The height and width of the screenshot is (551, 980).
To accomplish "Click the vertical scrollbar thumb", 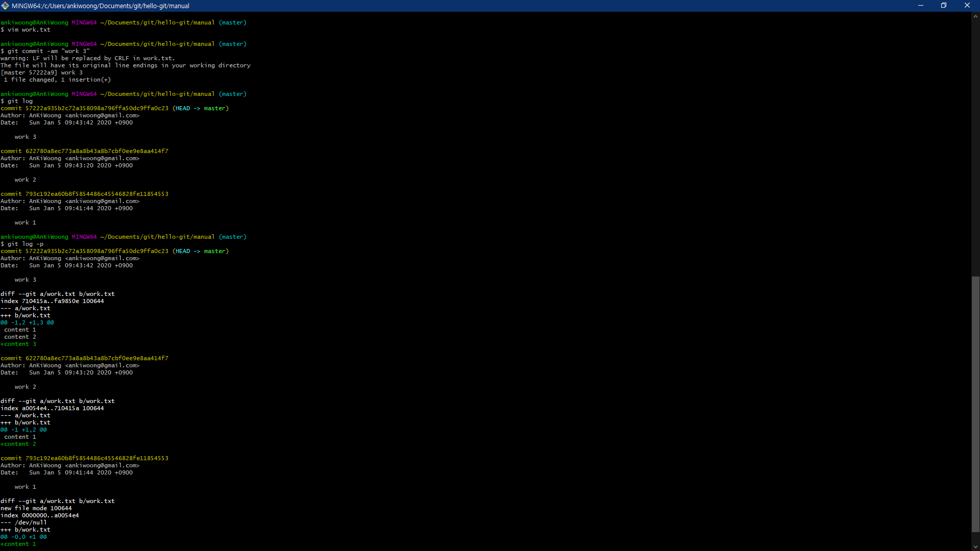I will pyautogui.click(x=975, y=403).
